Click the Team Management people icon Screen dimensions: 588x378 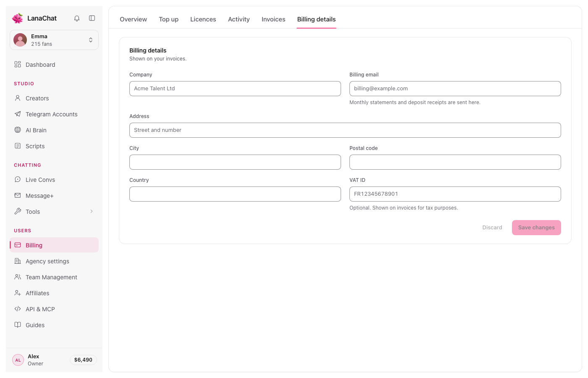tap(18, 277)
